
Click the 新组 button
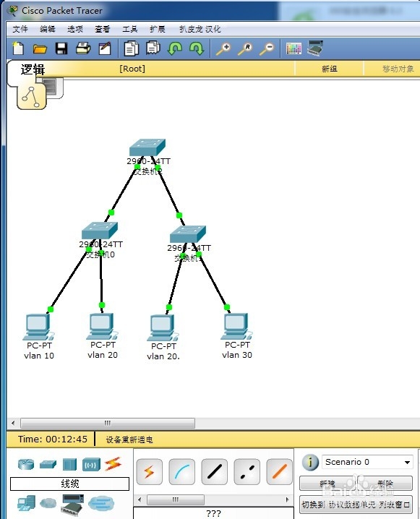tap(330, 69)
